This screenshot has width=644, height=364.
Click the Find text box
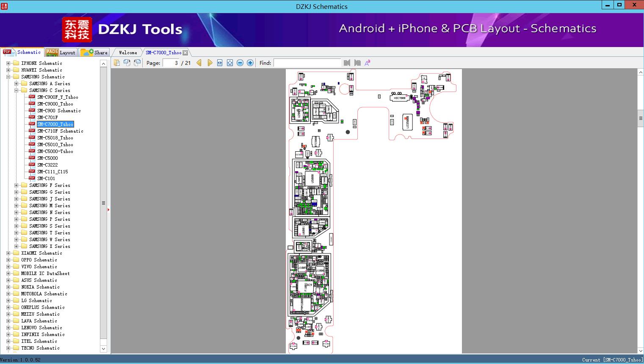307,63
